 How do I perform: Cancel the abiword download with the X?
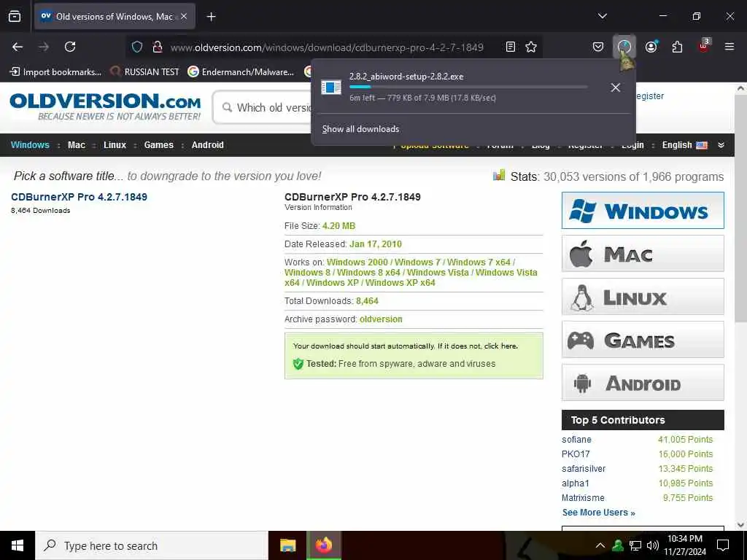coord(615,87)
